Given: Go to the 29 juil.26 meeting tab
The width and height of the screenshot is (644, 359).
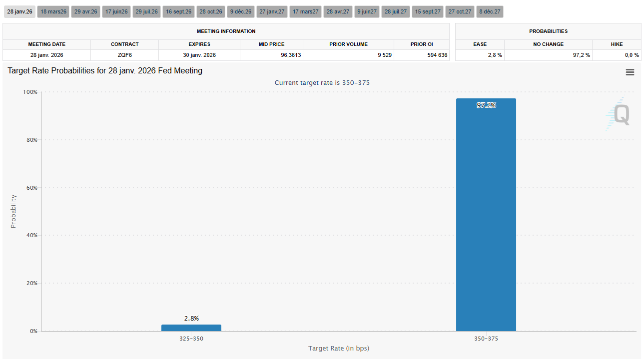Looking at the screenshot, I should tap(146, 11).
